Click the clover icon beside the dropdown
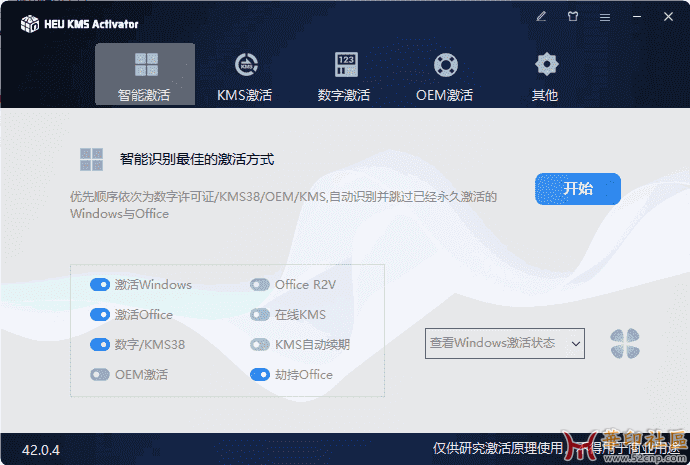 click(x=625, y=343)
